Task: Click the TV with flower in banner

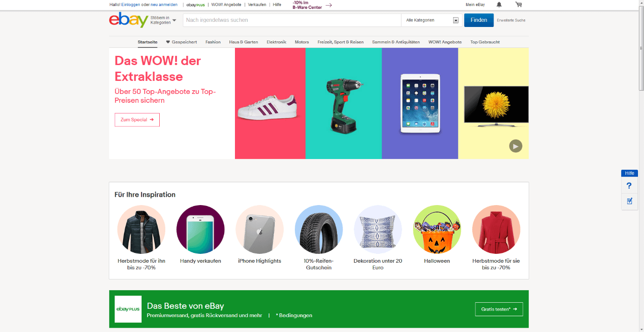Action: [x=496, y=106]
